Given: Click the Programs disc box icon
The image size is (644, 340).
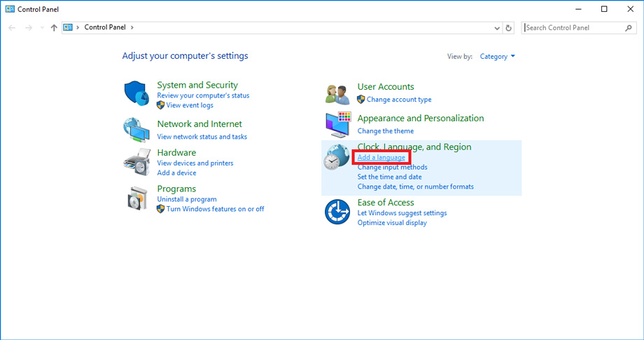Looking at the screenshot, I should (x=136, y=198).
